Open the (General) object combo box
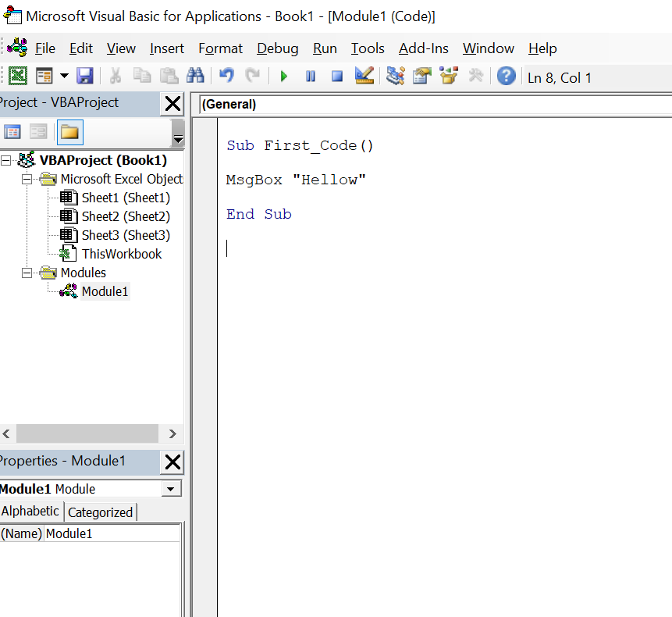 436,104
